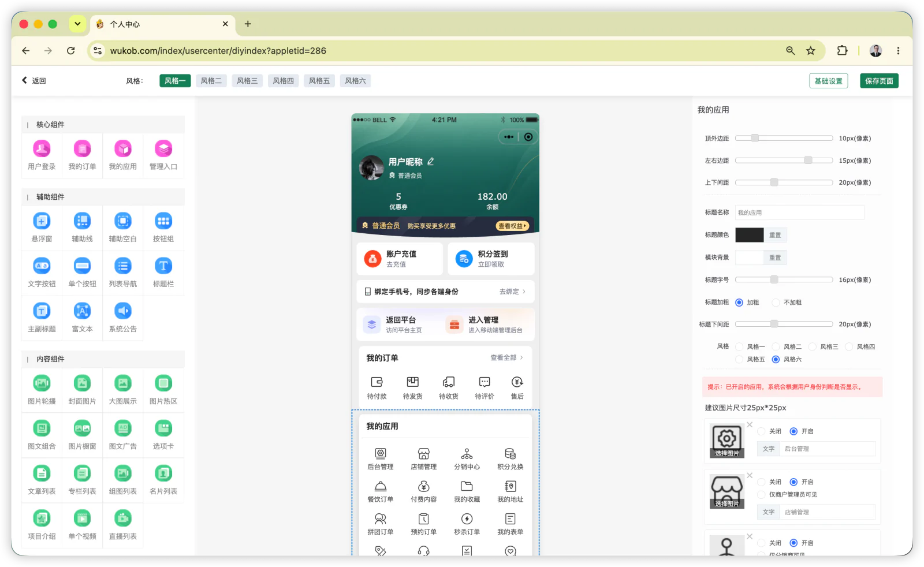
Task: Add the 辅助线 component
Action: click(82, 227)
